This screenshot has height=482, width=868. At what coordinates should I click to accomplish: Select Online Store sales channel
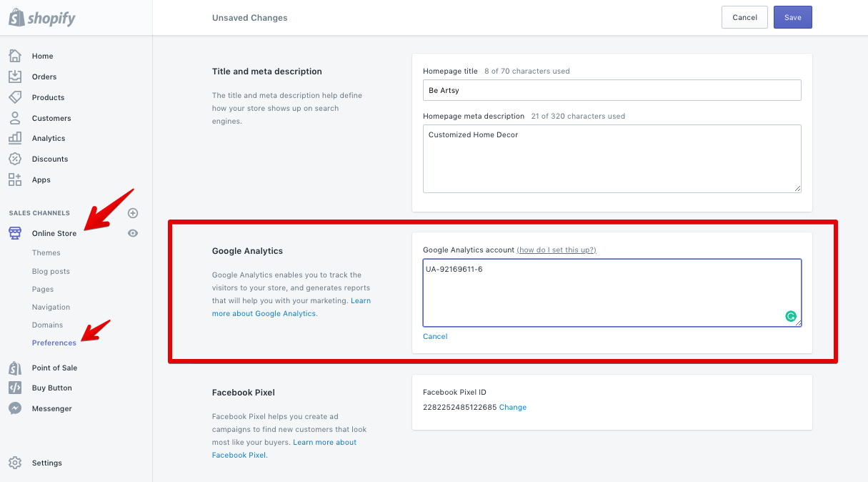point(54,233)
